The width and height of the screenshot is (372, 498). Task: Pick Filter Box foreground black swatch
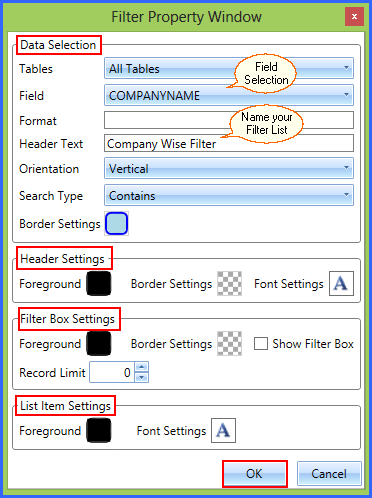tap(99, 343)
